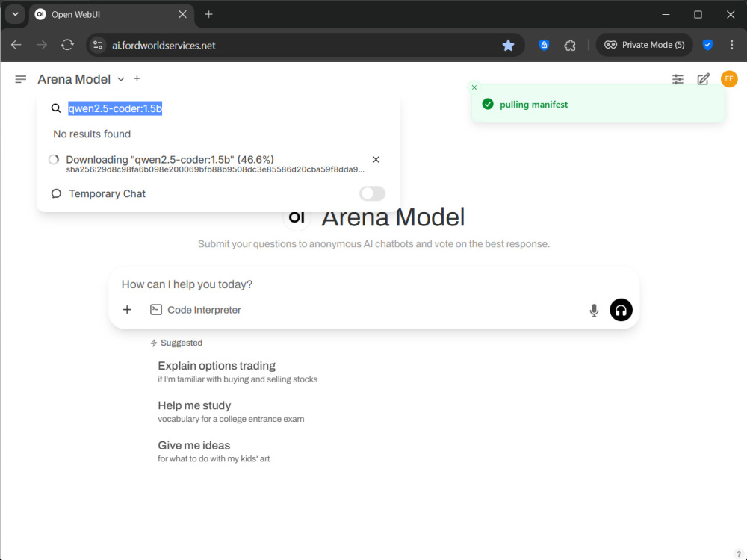The height and width of the screenshot is (560, 747).
Task: Click the Open WebUI logo beside Arena Model heading
Action: click(297, 217)
